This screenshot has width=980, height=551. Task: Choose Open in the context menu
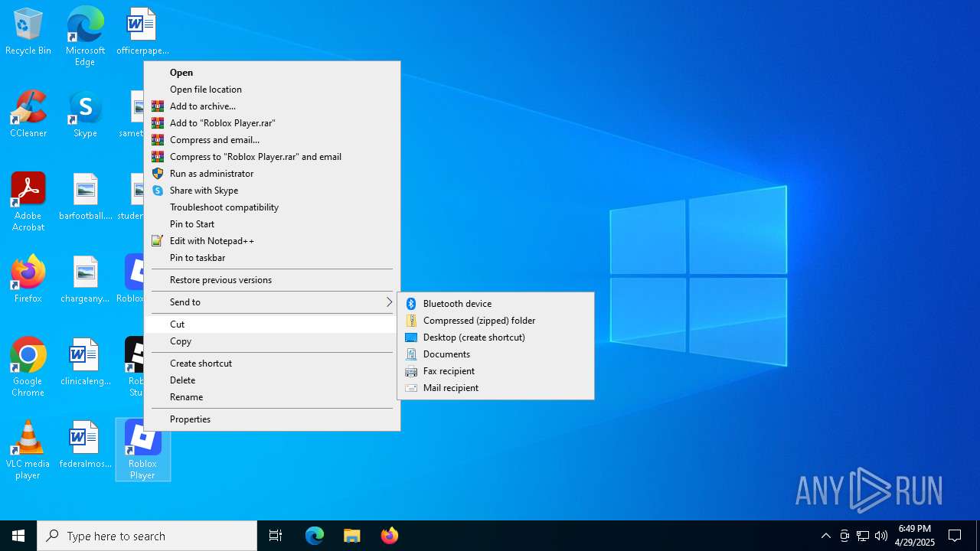(x=272, y=73)
